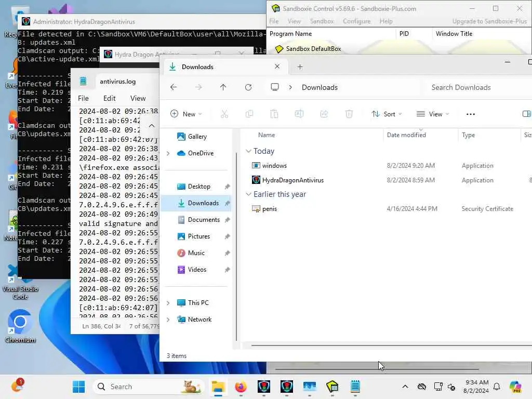Sort by Type column header
The height and width of the screenshot is (399, 532).
(x=468, y=135)
